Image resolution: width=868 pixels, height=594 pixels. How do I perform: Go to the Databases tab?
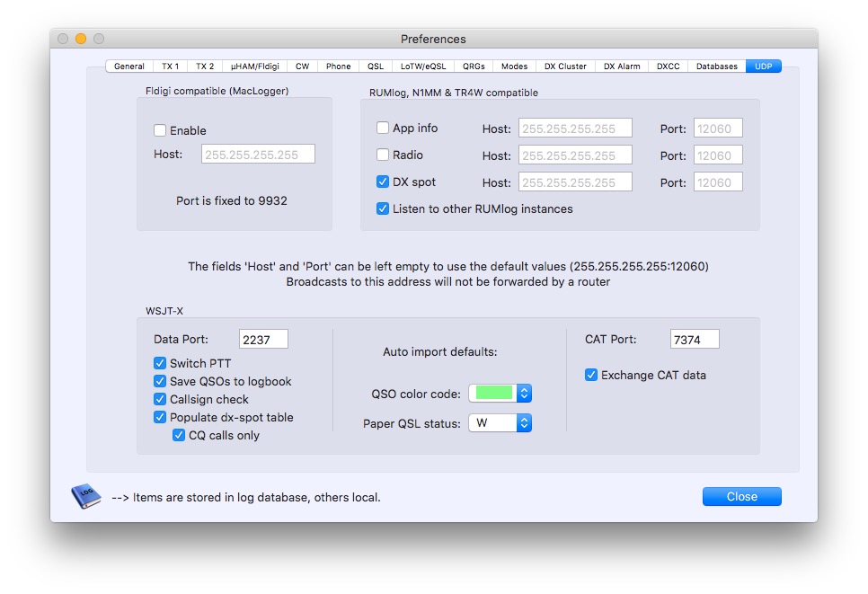click(716, 66)
